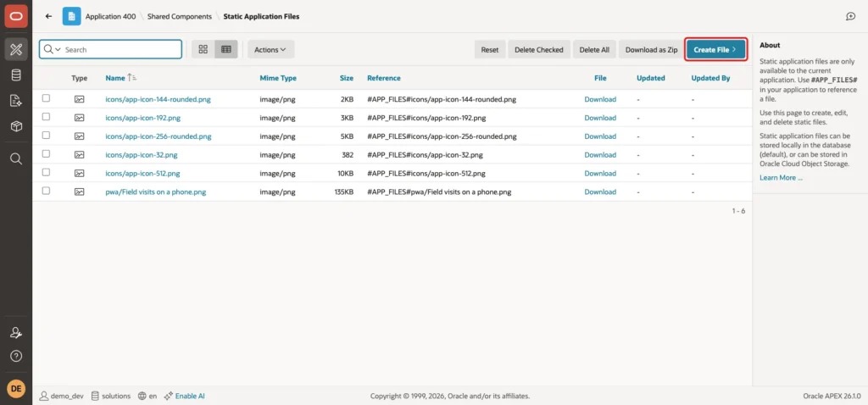This screenshot has height=405, width=868.
Task: Open Reference column header menu
Action: pos(384,78)
